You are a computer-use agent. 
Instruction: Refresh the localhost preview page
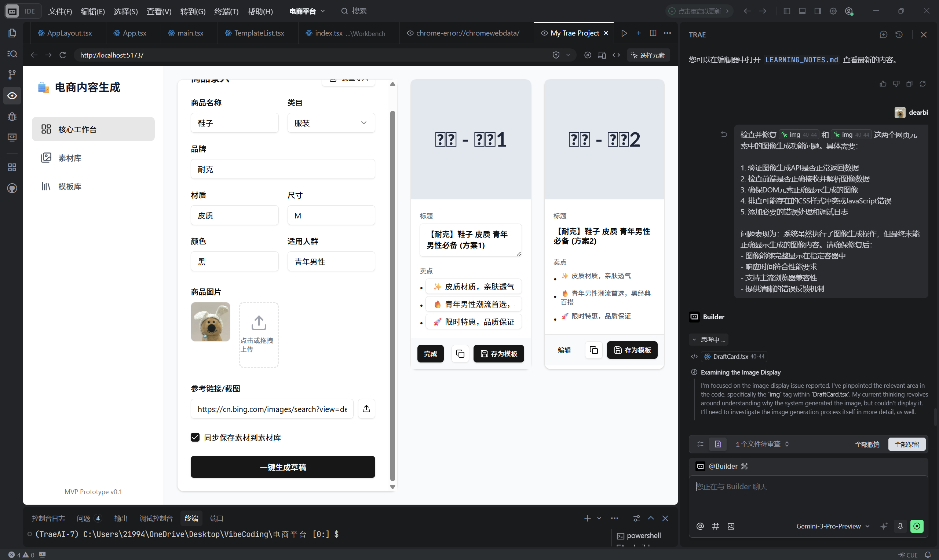pyautogui.click(x=63, y=55)
